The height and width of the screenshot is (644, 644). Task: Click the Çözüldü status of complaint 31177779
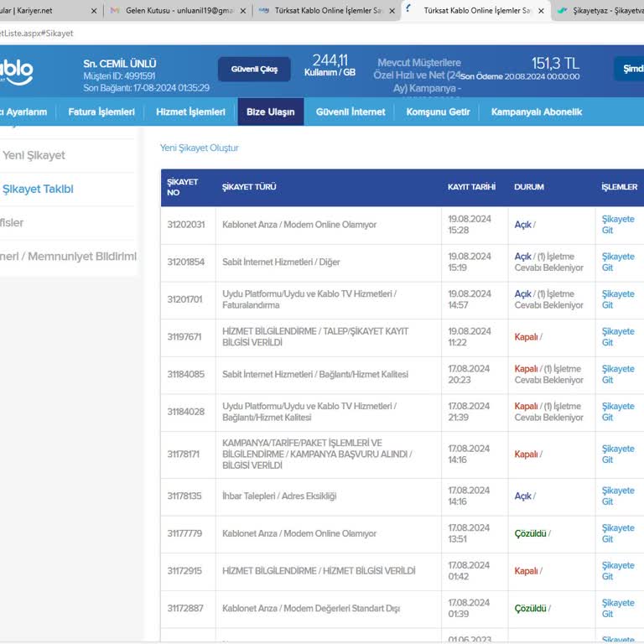click(530, 533)
